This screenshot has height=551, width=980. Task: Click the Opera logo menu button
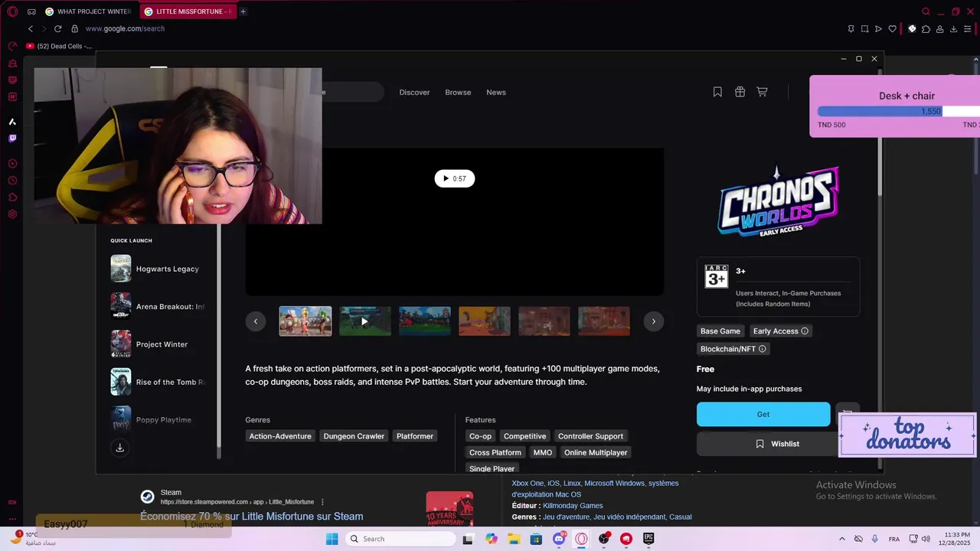[12, 11]
